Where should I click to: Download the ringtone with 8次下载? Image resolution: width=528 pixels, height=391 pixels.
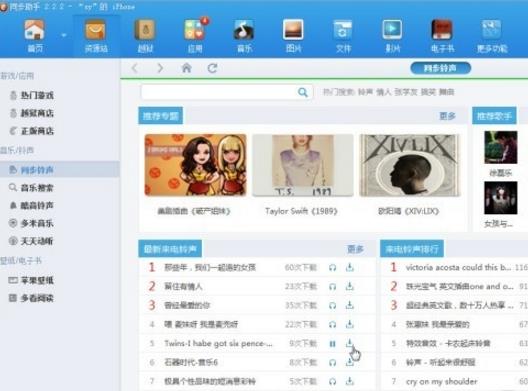[350, 362]
